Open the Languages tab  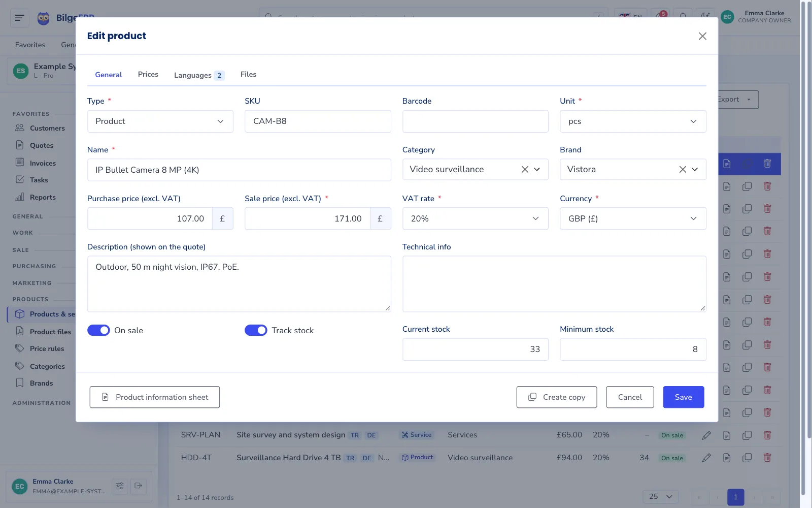pos(199,75)
